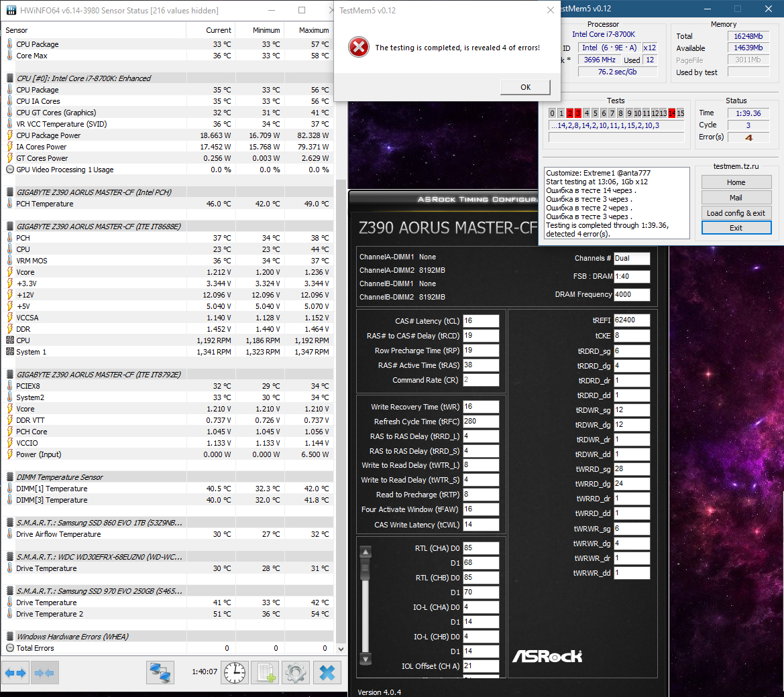The image size is (784, 697).
Task: Click the Mail button in TestMem5
Action: point(736,198)
